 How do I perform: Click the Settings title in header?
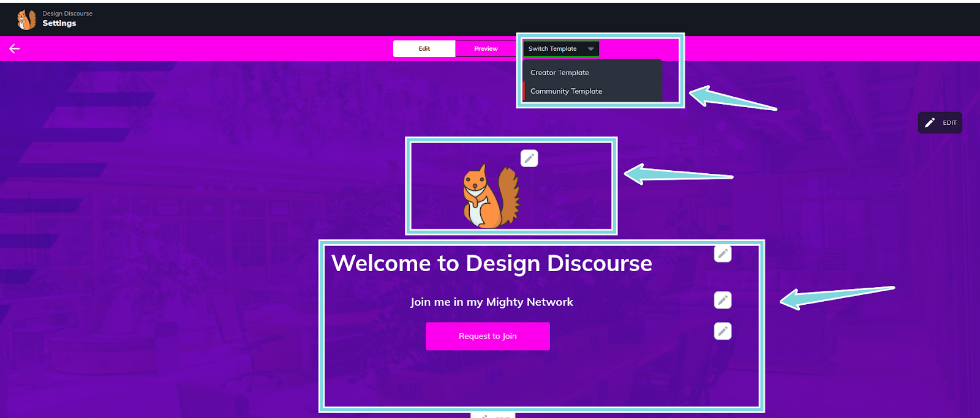pos(59,23)
